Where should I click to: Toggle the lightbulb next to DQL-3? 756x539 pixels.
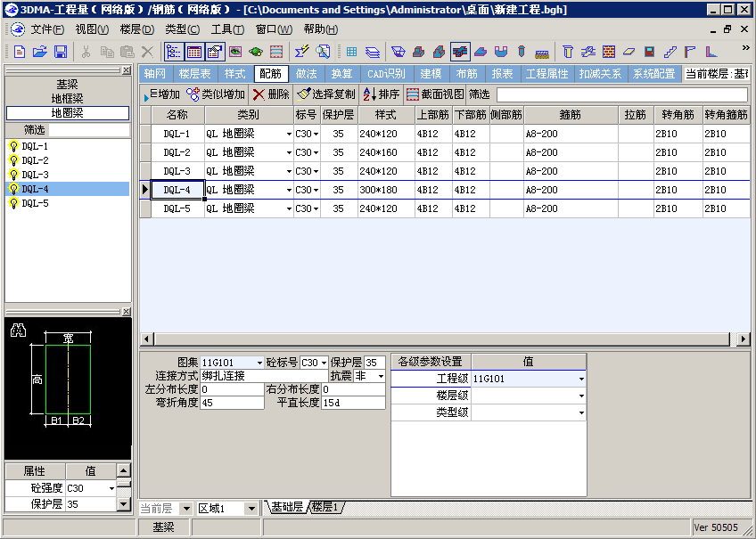click(x=13, y=175)
